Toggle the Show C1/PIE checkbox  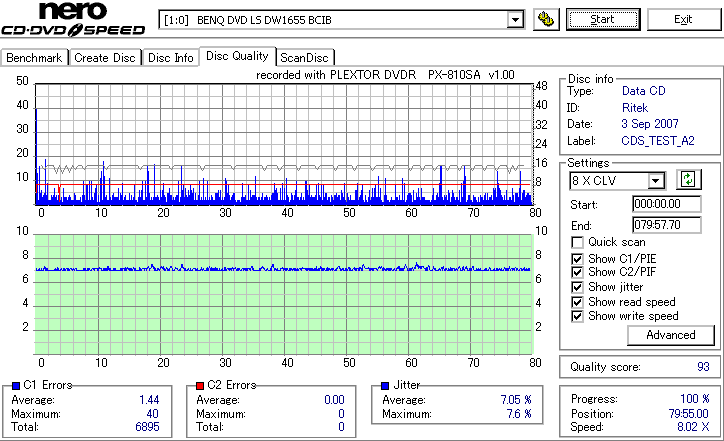tap(577, 259)
